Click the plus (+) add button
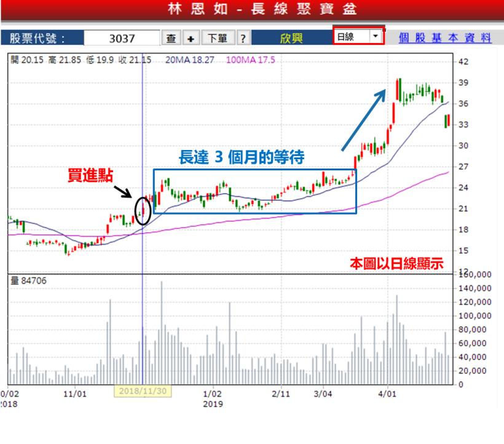 [191, 38]
